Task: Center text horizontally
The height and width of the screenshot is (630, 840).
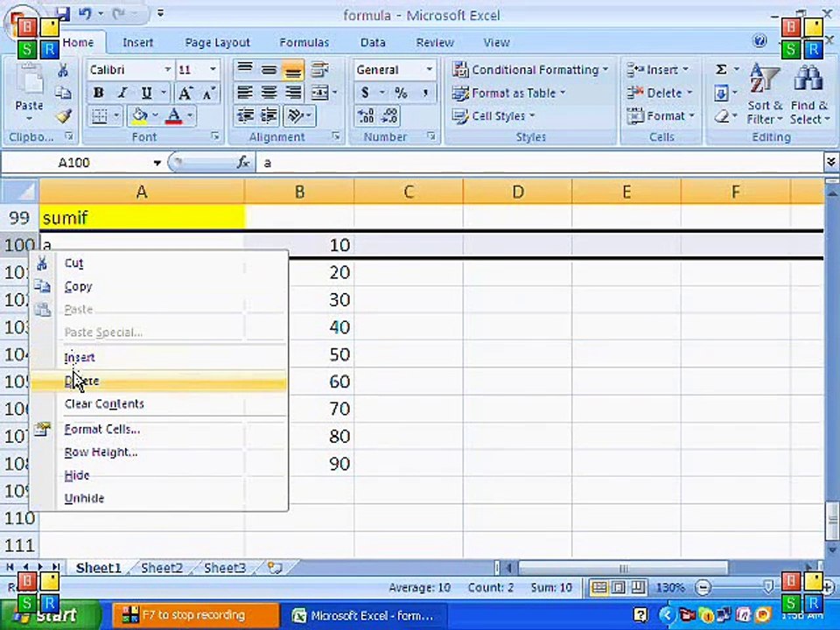Action: point(269,93)
